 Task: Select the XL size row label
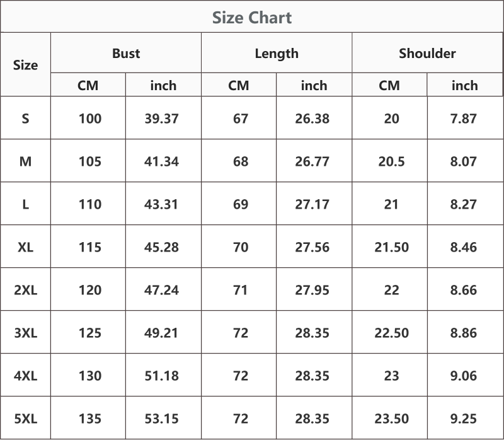[25, 247]
